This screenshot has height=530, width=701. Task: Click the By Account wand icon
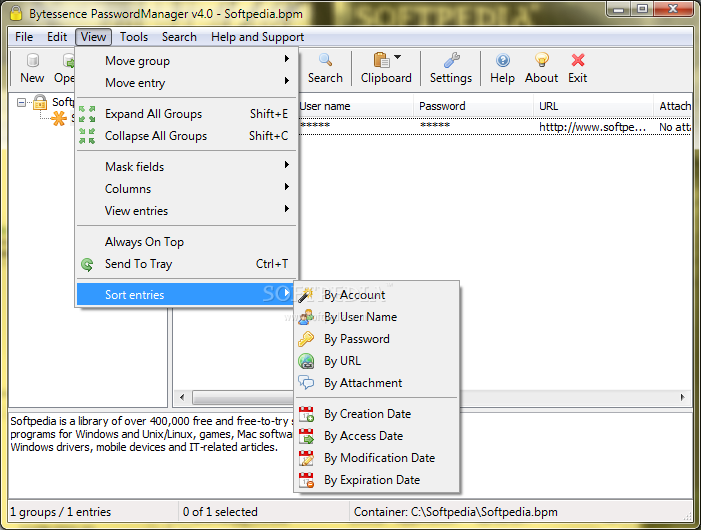306,295
